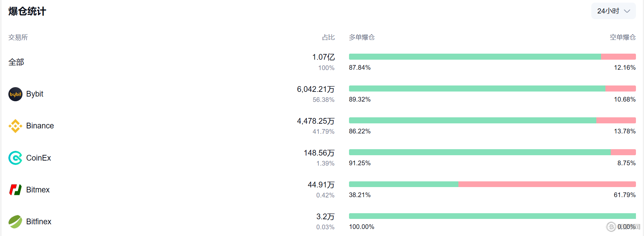Click the Binance logo icon
The image size is (644, 236).
tap(15, 126)
